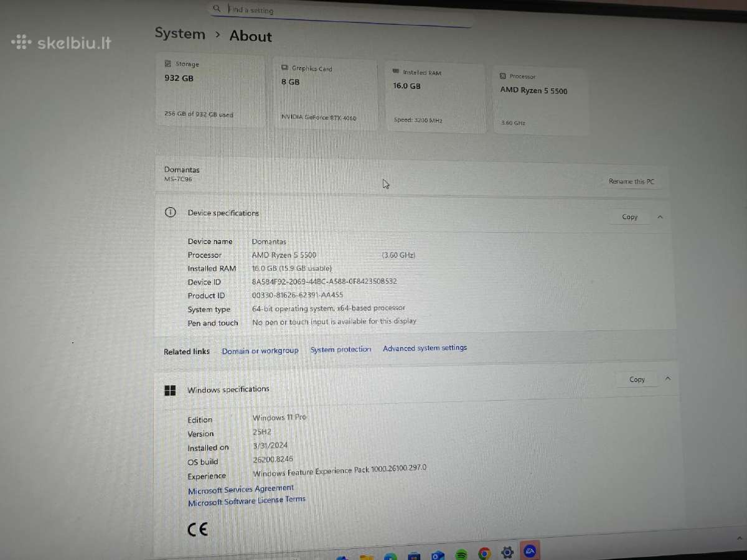Show hidden tray icons chevron
747x560 pixels.
point(740,539)
